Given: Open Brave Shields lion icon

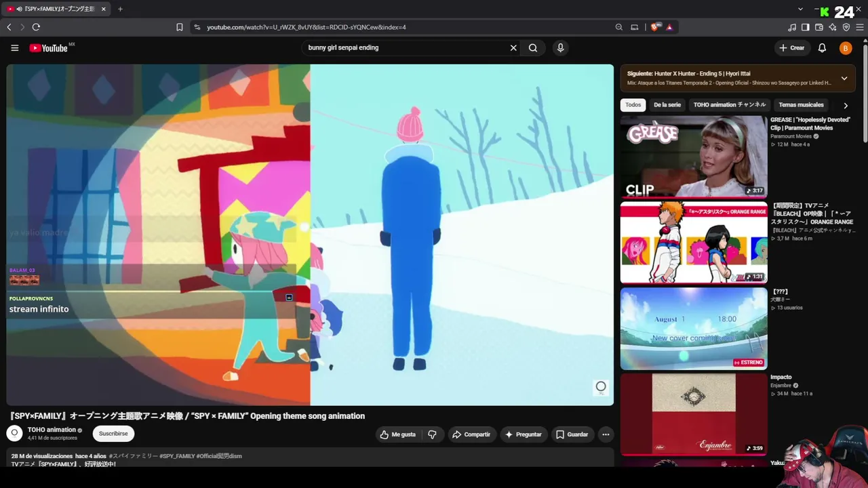Looking at the screenshot, I should [654, 27].
